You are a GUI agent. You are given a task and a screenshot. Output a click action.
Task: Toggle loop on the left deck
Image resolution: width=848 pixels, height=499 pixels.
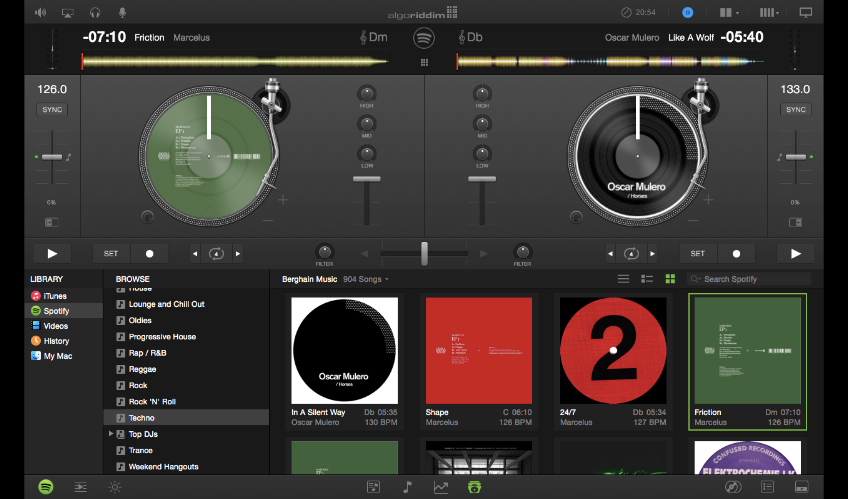[x=216, y=254]
